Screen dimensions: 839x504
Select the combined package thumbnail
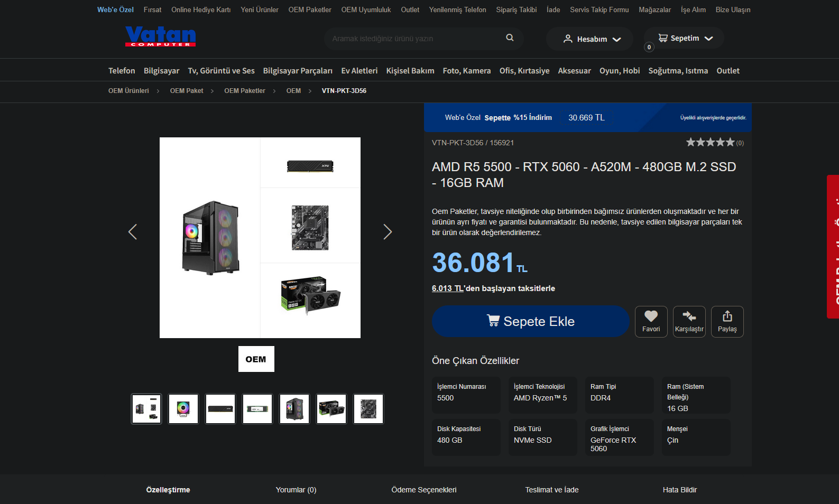pyautogui.click(x=146, y=409)
